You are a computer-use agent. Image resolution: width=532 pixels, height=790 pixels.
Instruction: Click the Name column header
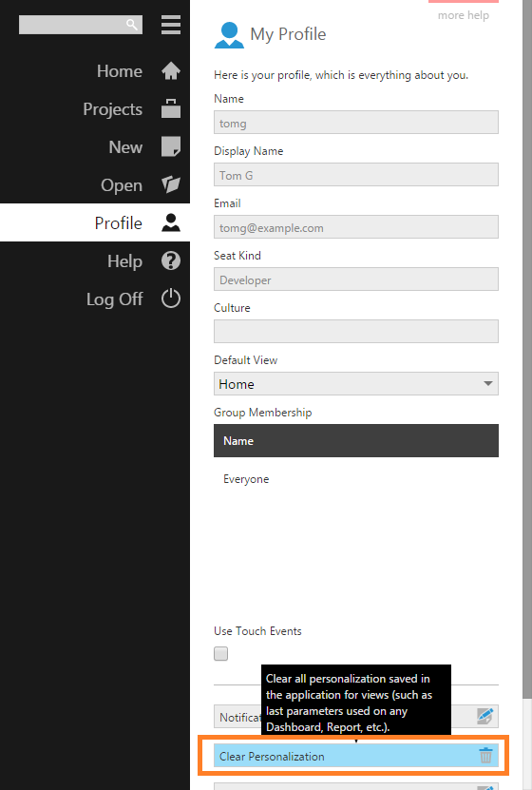coord(356,441)
